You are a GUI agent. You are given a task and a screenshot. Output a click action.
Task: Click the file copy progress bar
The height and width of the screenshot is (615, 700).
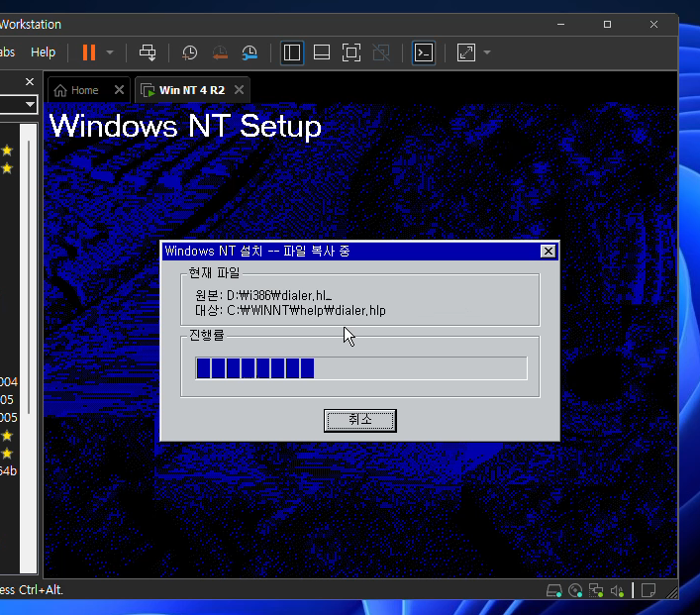click(x=360, y=368)
